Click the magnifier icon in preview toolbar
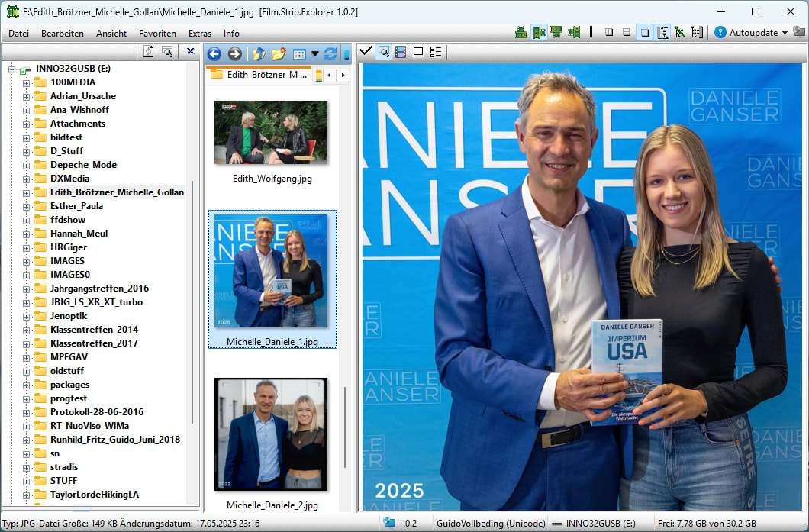809x532 pixels. click(384, 52)
